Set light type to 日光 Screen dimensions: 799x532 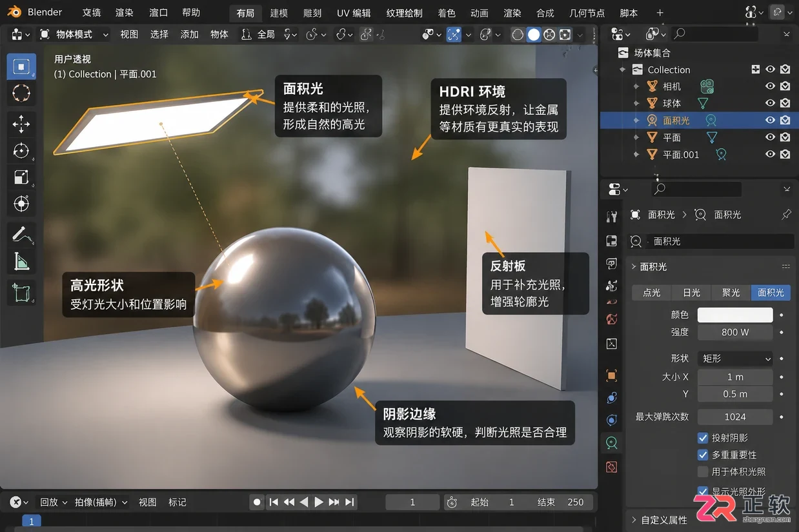[x=692, y=292]
